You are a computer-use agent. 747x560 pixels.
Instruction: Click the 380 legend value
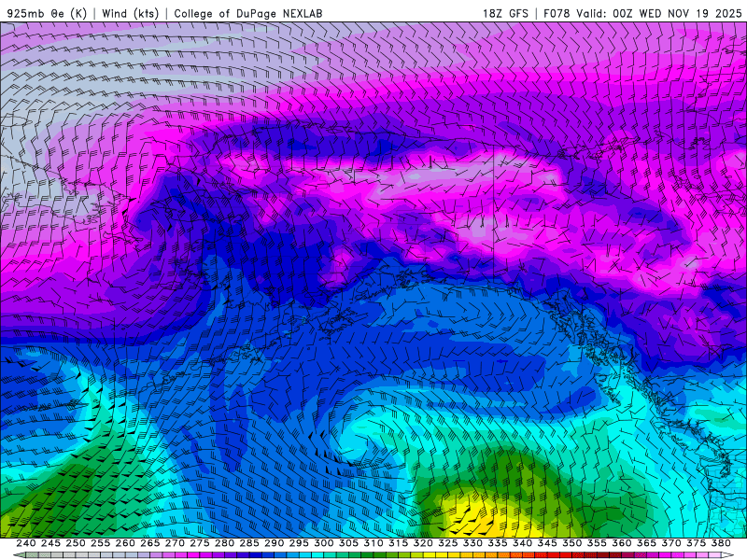pos(720,543)
